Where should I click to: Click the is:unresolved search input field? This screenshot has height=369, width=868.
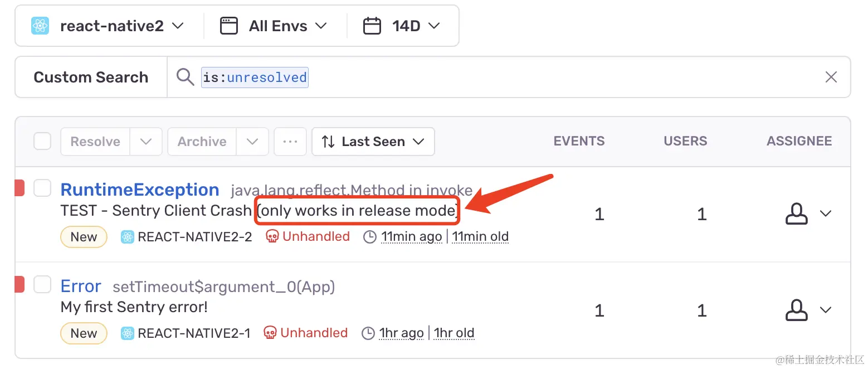(255, 77)
